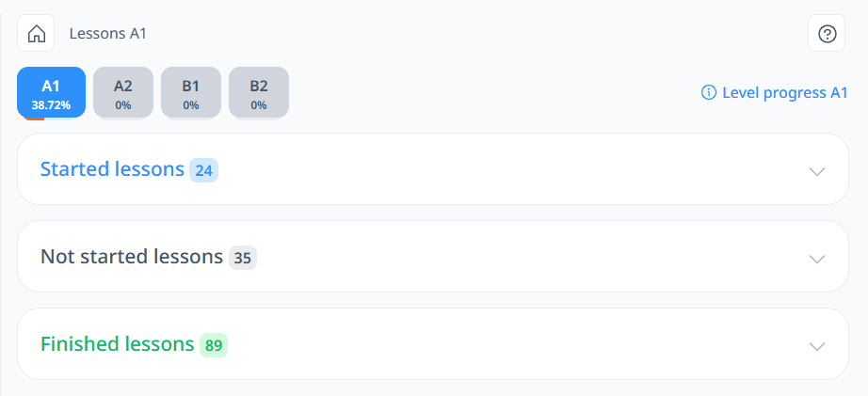
Task: Select the A1 level tab
Action: click(51, 92)
